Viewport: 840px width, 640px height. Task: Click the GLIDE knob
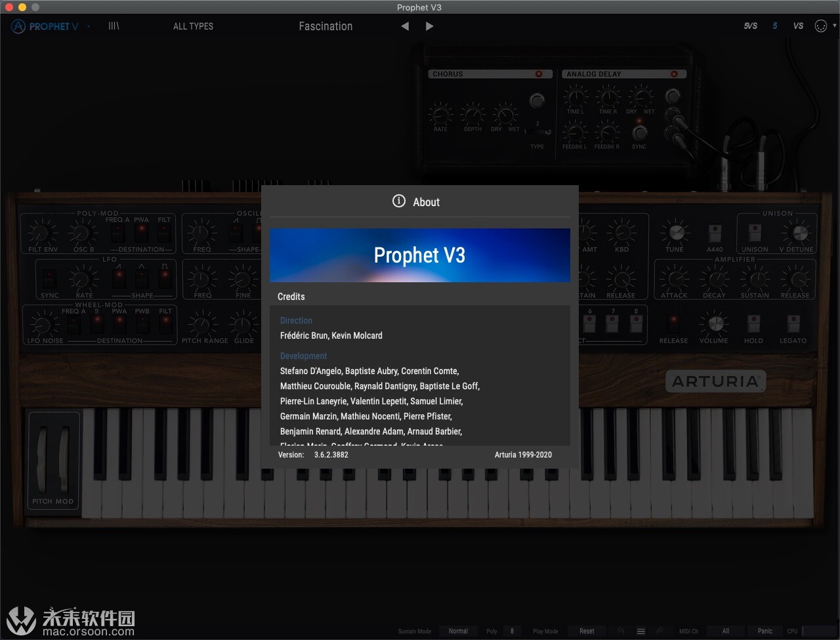243,324
